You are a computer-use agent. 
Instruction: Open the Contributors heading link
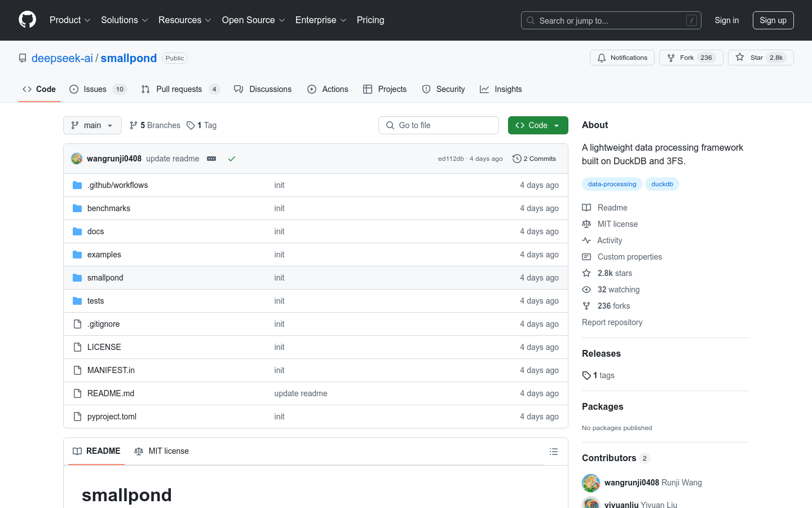(616, 458)
